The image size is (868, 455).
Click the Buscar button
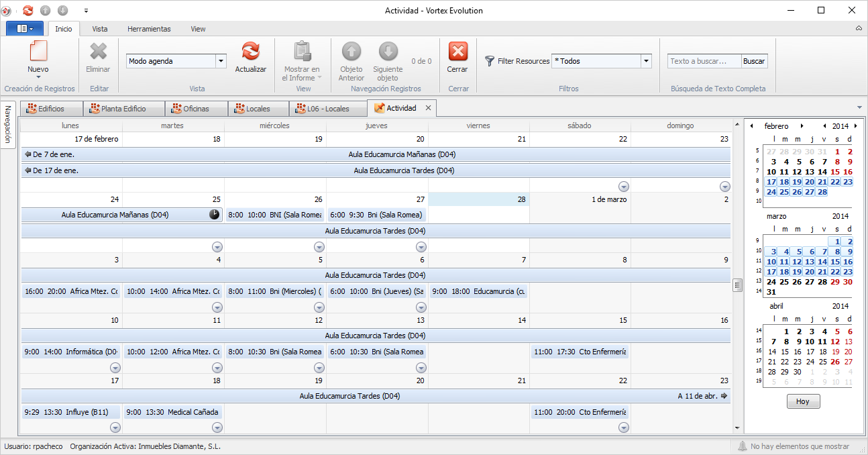[x=754, y=61]
